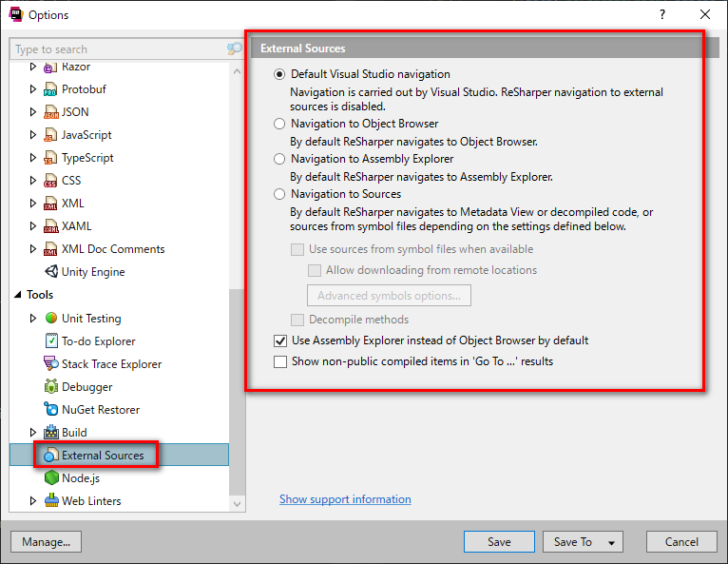Expand the Build tree node
Viewport: 728px width, 564px height.
(32, 432)
